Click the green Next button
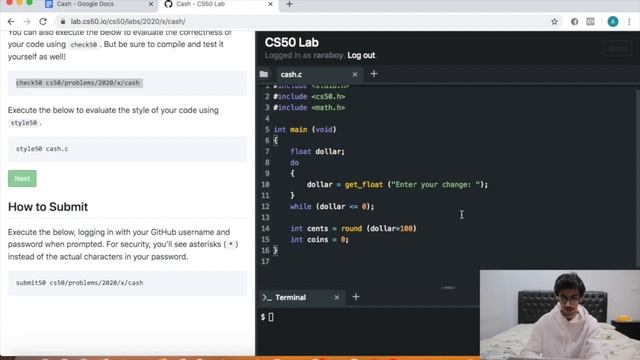640x360 pixels. [22, 179]
